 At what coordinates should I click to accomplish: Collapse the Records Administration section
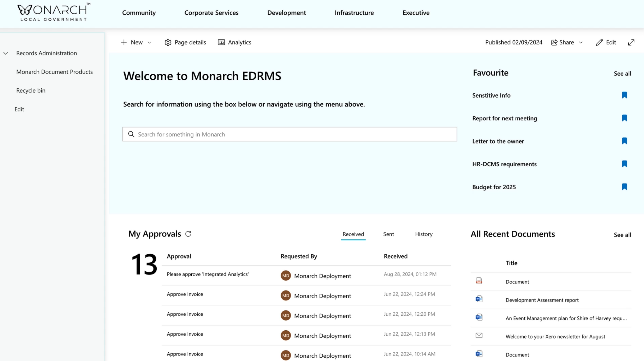(6, 53)
